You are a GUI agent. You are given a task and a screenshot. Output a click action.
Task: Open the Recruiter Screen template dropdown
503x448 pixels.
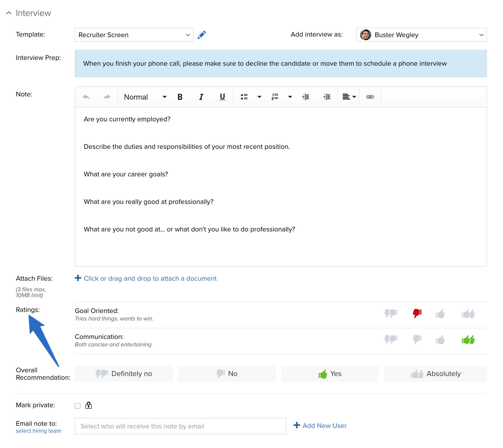tap(134, 35)
